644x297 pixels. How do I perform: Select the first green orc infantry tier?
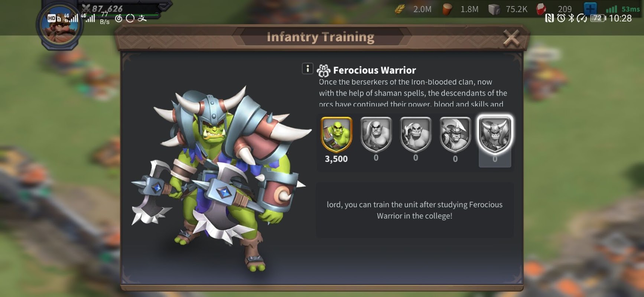pos(336,135)
